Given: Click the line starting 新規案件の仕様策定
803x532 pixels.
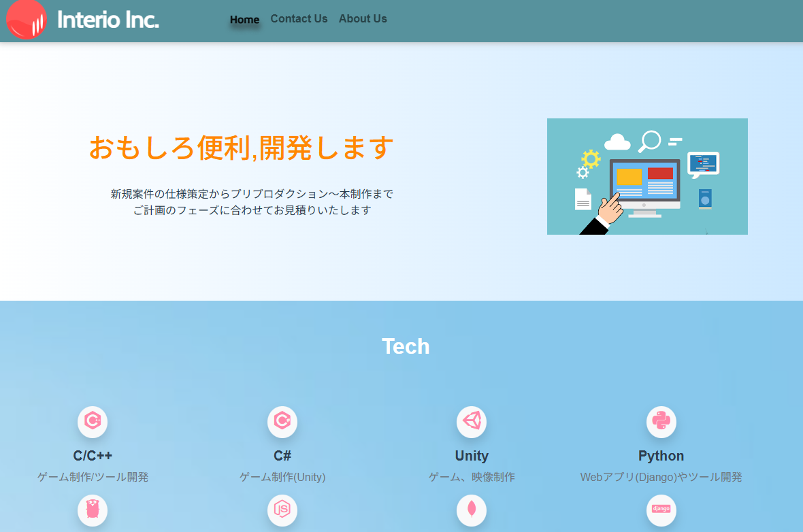Looking at the screenshot, I should (252, 194).
